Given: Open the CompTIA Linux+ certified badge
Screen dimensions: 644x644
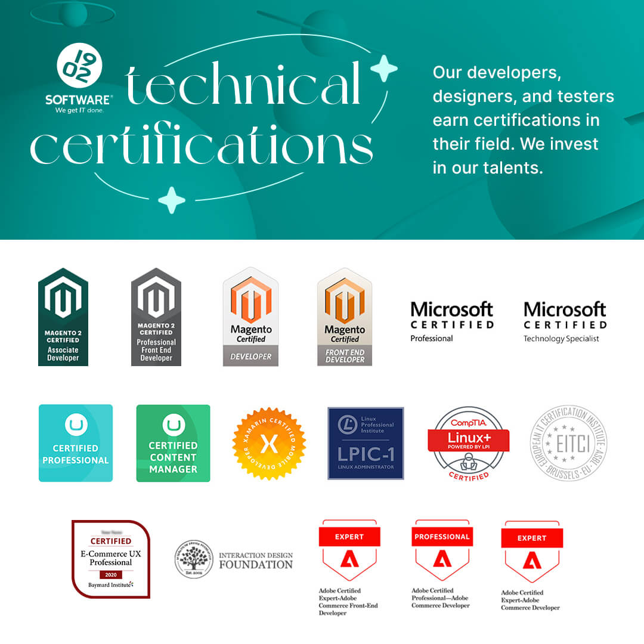Looking at the screenshot, I should [x=469, y=443].
